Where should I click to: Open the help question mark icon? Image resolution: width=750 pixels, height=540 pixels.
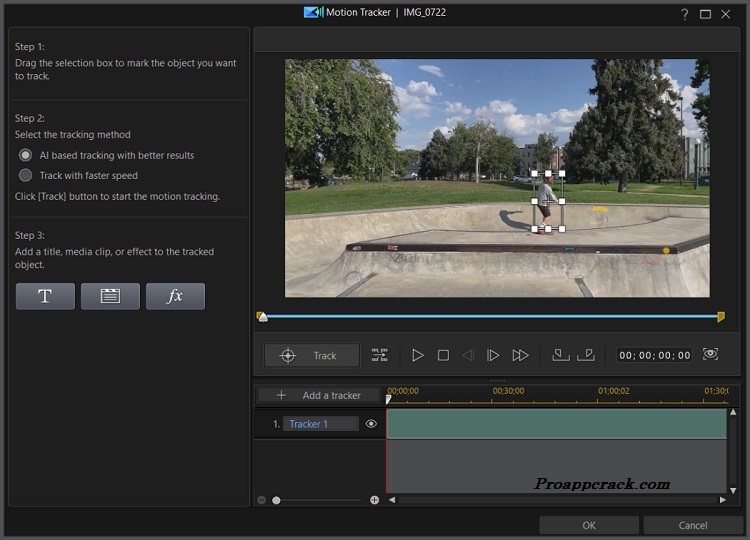(x=684, y=13)
